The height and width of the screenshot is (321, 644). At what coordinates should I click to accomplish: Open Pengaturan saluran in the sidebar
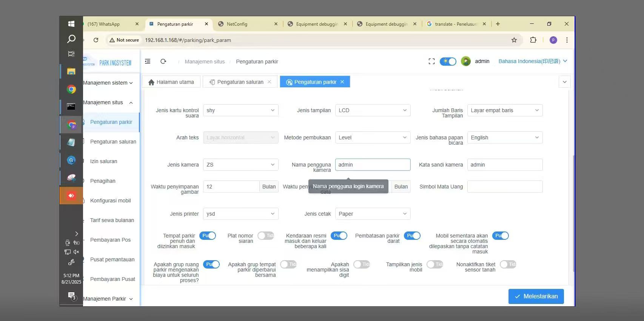[113, 142]
